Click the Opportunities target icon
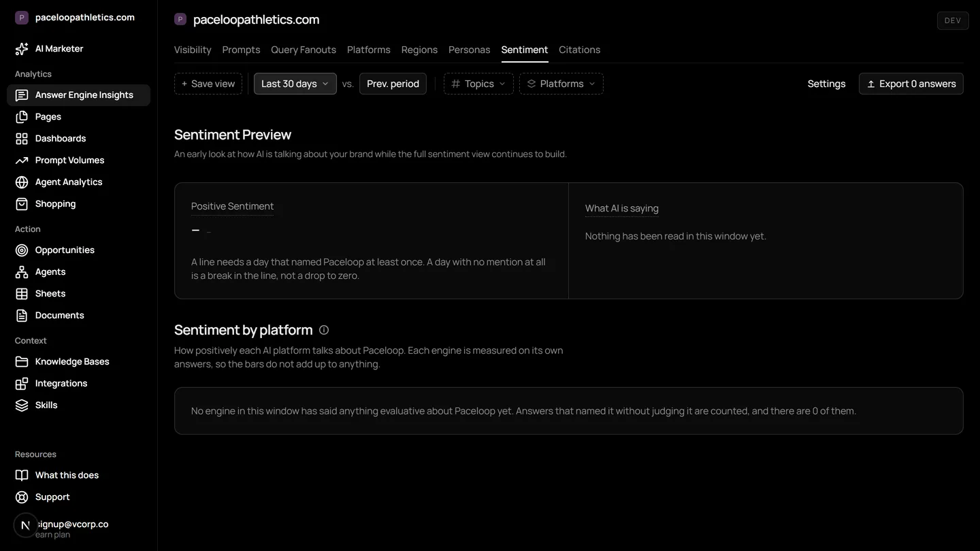Viewport: 980px width, 551px height. tap(22, 250)
